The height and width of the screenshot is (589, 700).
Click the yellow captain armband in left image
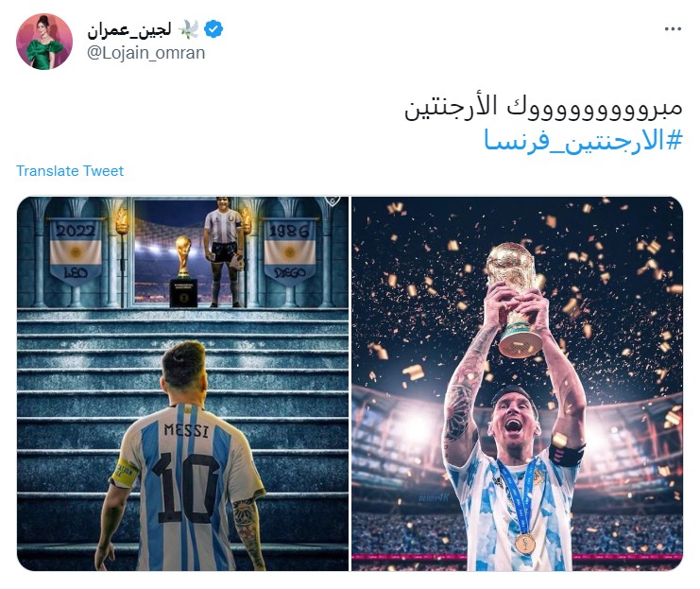[123, 474]
